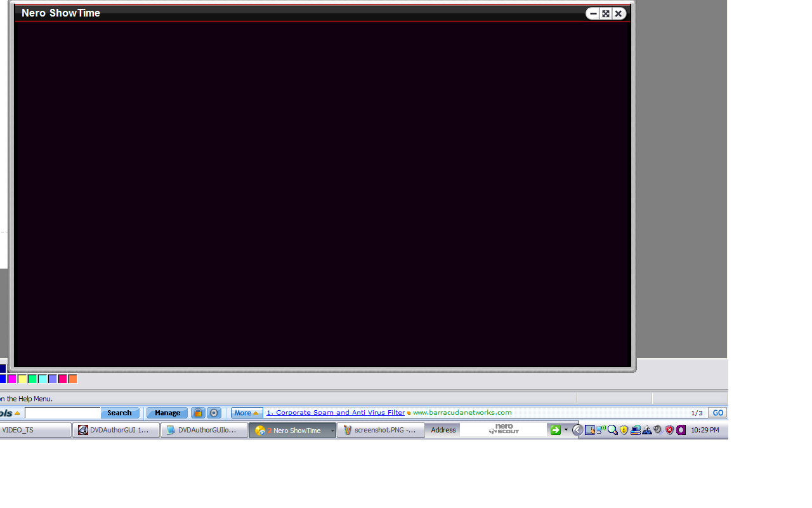
Task: Open the wireless network tray icon
Action: pyautogui.click(x=601, y=430)
